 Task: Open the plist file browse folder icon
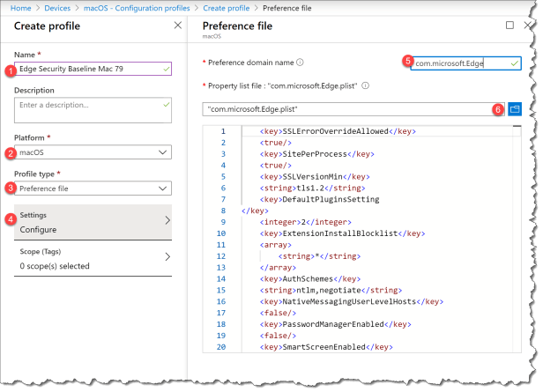(514, 109)
